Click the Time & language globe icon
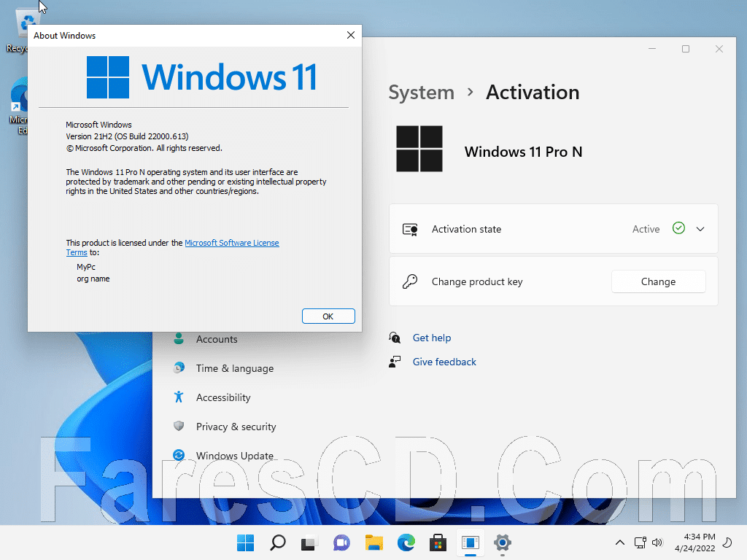This screenshot has height=560, width=747. pyautogui.click(x=179, y=367)
